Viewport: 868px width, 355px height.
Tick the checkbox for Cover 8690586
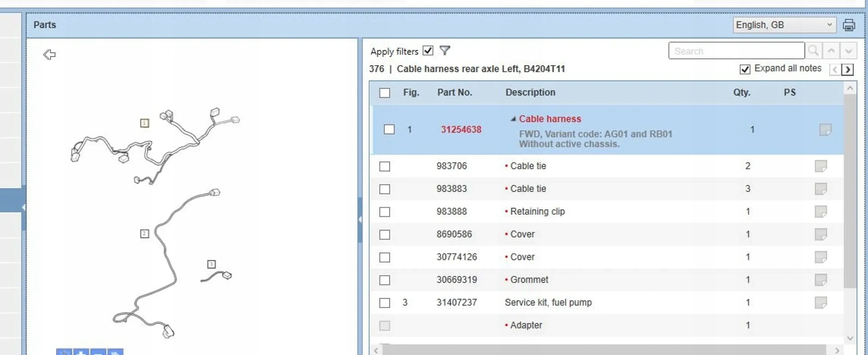click(x=384, y=235)
